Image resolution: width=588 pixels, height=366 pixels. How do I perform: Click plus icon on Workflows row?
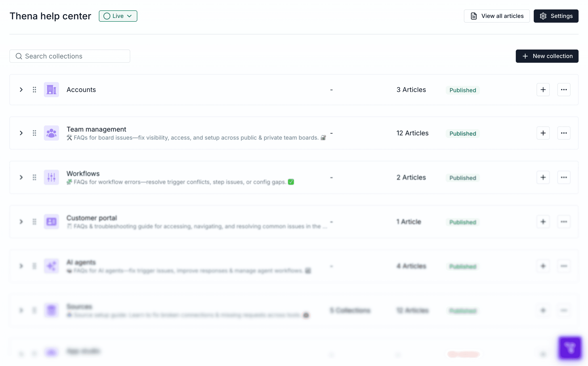[543, 177]
